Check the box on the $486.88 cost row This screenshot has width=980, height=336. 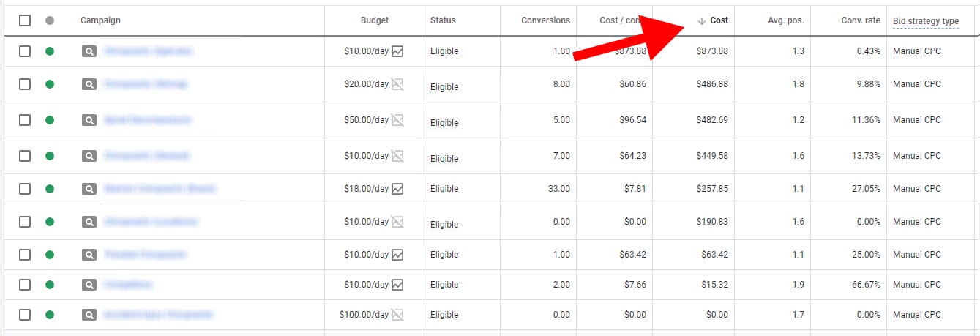(25, 84)
